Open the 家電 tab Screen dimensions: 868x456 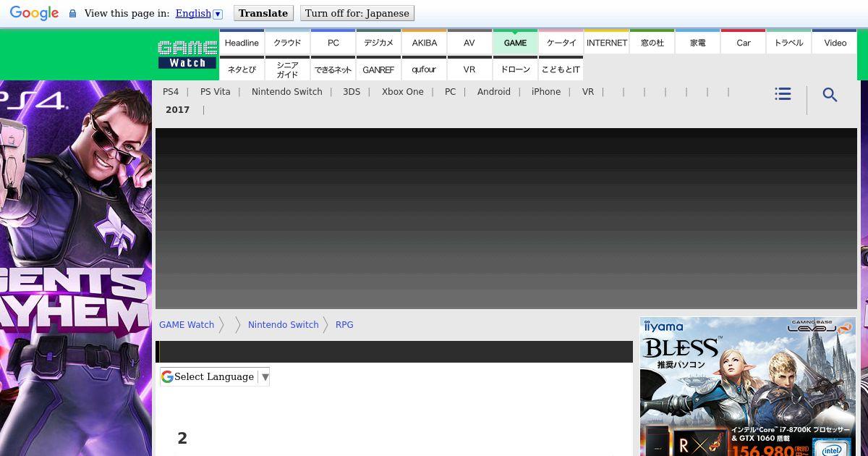tap(698, 42)
